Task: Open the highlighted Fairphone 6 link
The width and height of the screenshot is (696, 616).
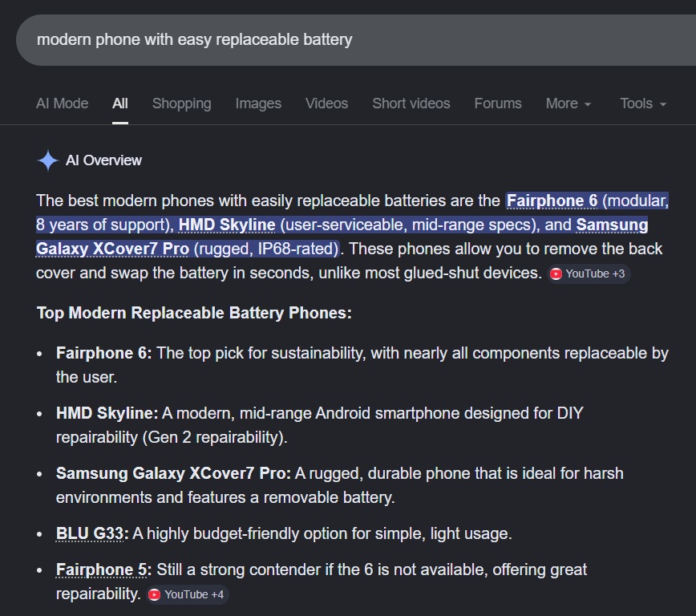Action: tap(552, 201)
